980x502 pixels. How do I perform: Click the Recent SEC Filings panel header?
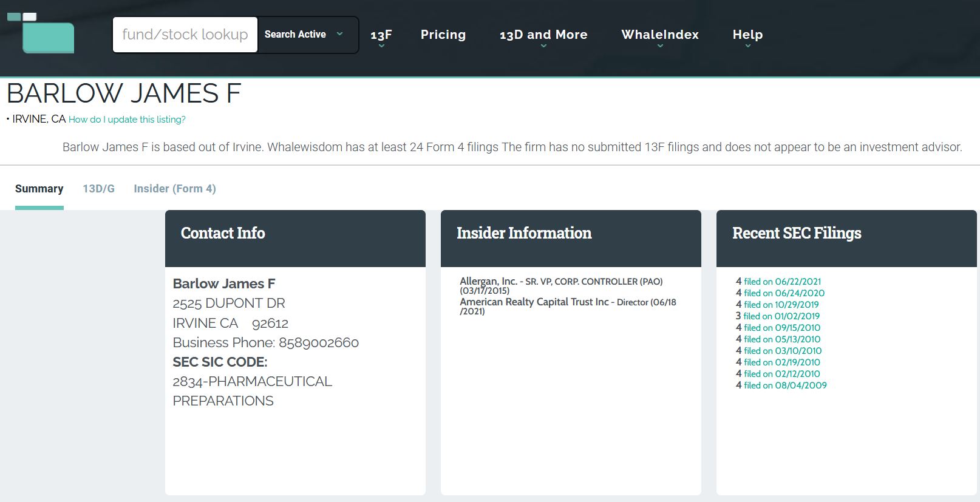pos(846,239)
